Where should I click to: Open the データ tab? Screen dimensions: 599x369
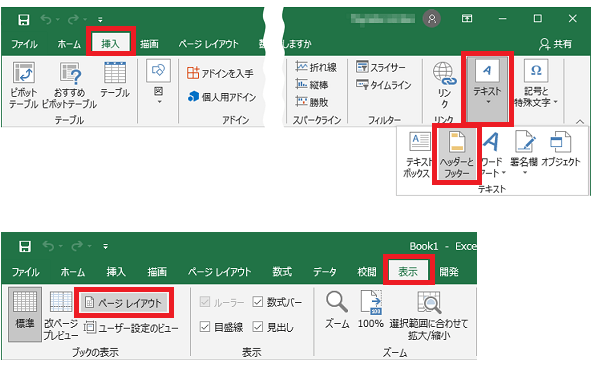(325, 272)
